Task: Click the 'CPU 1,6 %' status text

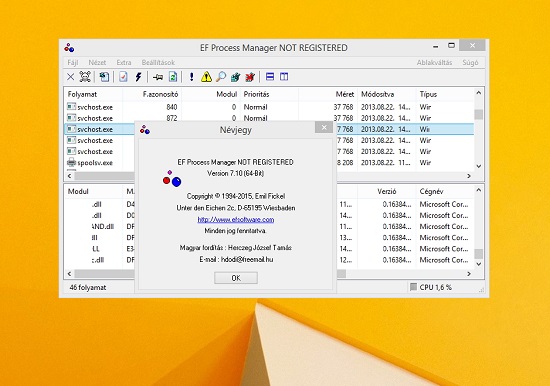Action: [436, 287]
